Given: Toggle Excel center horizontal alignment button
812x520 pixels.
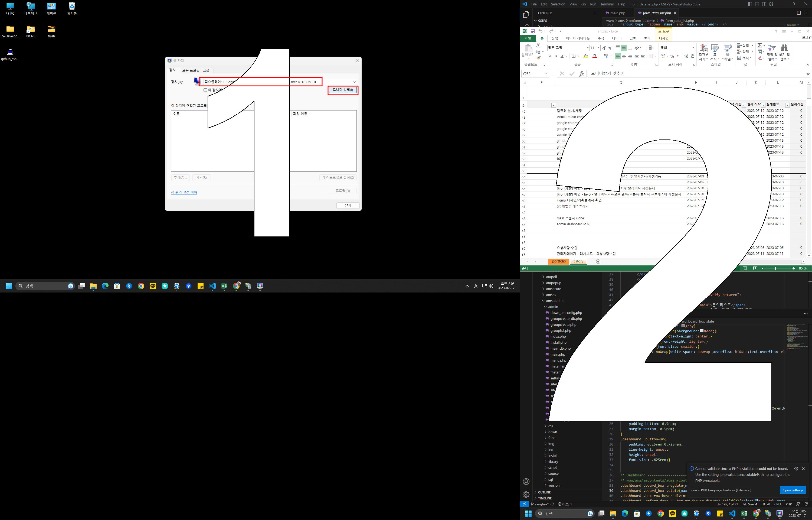Looking at the screenshot, I should pos(624,56).
